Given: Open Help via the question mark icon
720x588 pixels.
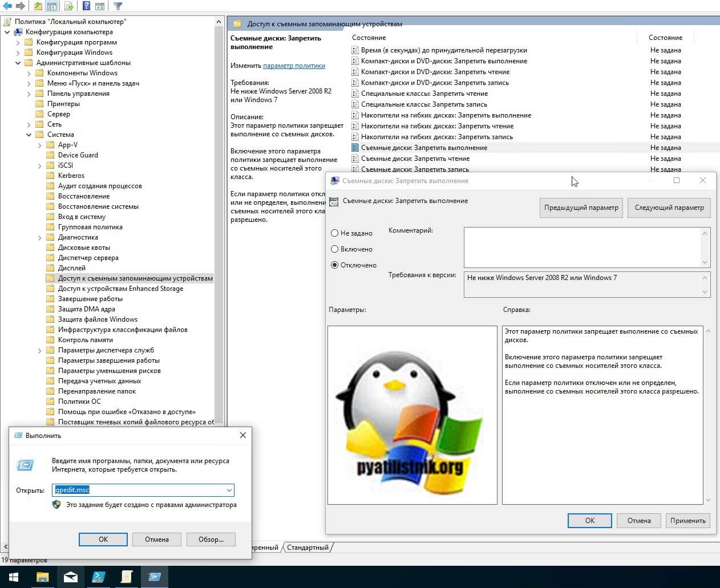Looking at the screenshot, I should [x=86, y=6].
